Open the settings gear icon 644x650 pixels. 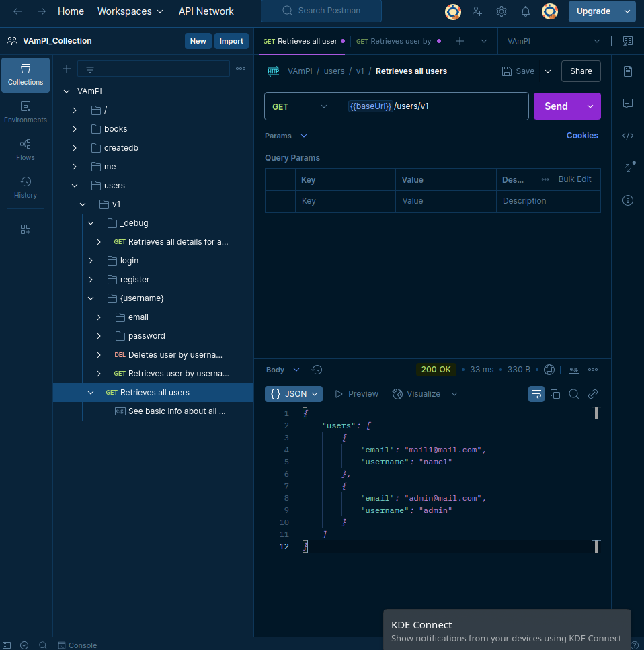501,11
